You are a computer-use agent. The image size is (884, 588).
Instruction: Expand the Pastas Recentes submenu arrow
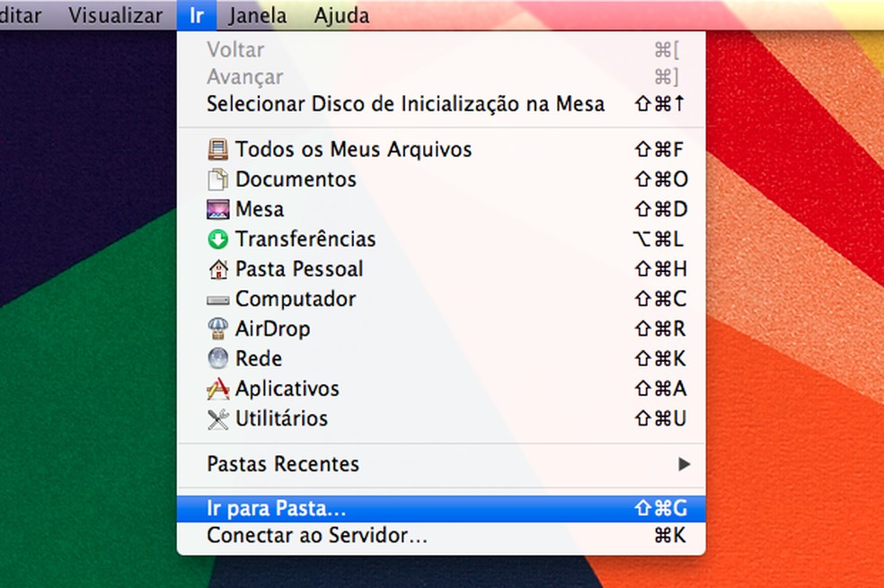(x=684, y=465)
